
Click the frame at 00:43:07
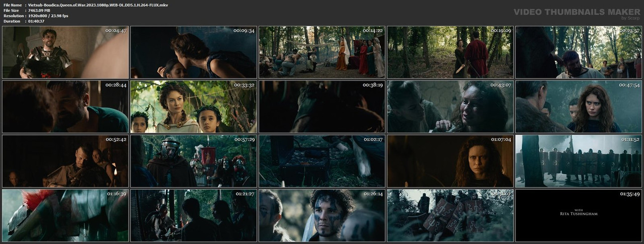pyautogui.click(x=450, y=107)
